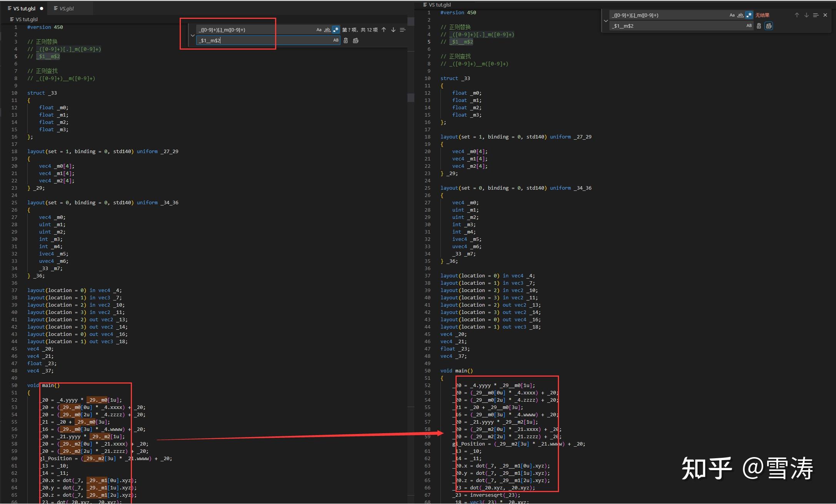836x504 pixels.
Task: Click Replace single match icon in left widget
Action: 346,40
